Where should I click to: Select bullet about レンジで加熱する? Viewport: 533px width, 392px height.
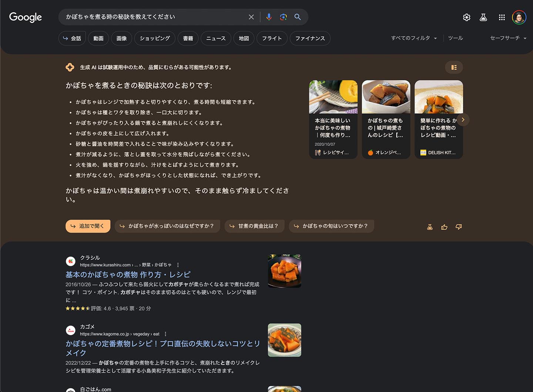(165, 102)
